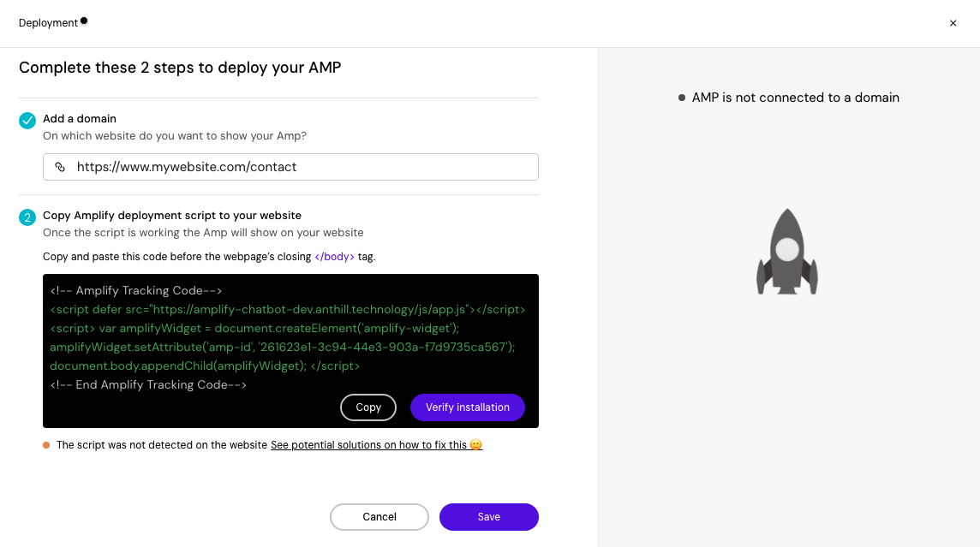Save the deployment settings
Screen dimensions: 980x547
pos(488,517)
